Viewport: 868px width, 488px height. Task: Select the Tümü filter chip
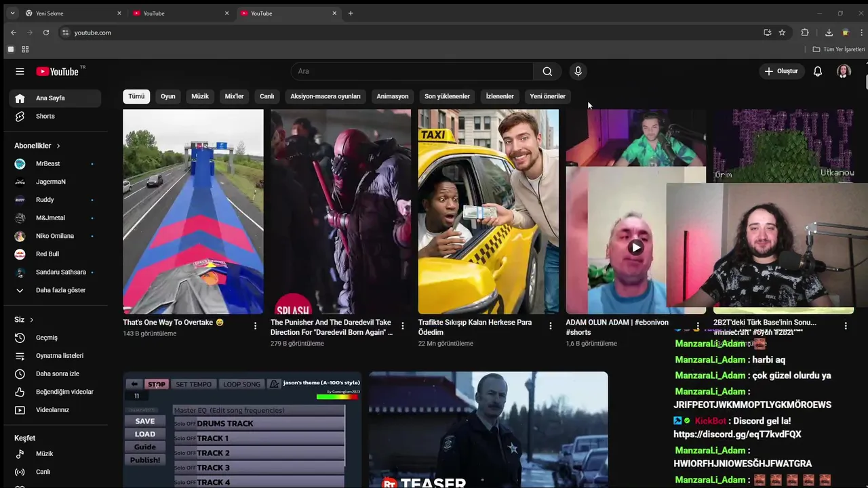136,96
